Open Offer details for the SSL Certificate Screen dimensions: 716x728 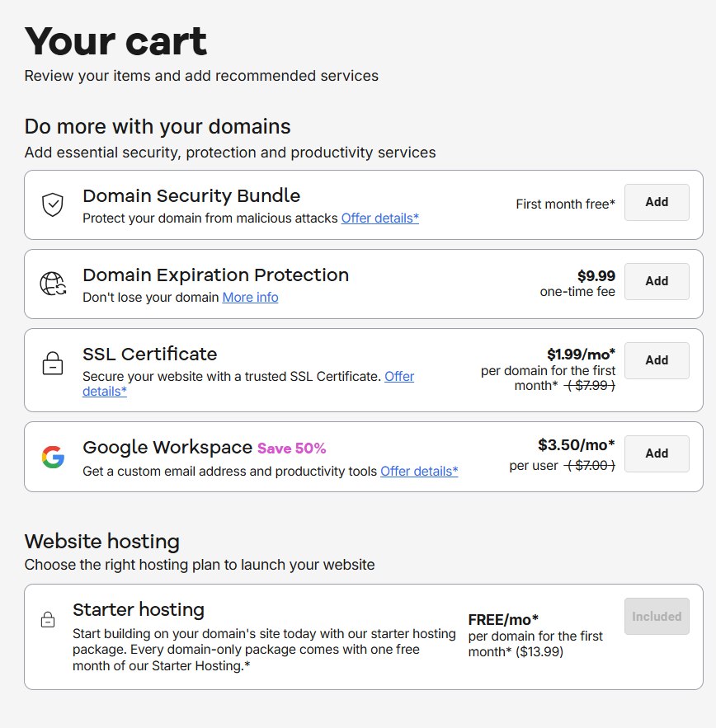click(399, 376)
